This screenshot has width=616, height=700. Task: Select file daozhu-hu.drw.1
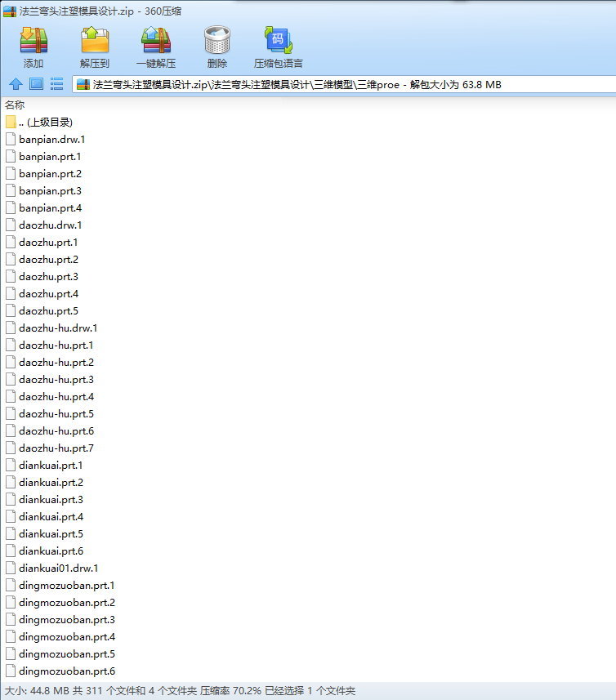(x=51, y=328)
